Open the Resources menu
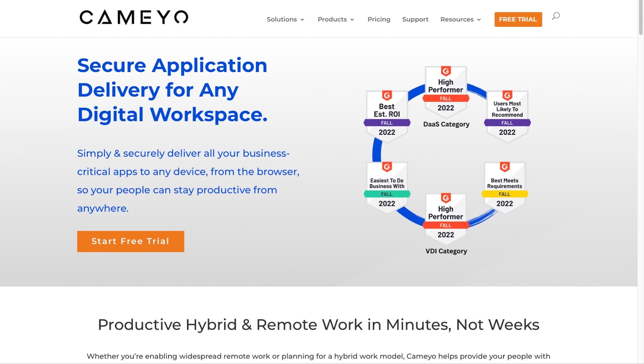Screen dimensions: 644x364 (x=460, y=19)
